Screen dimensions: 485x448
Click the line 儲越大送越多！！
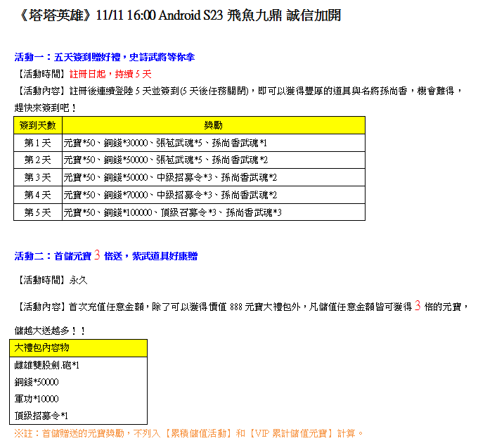[50, 331]
